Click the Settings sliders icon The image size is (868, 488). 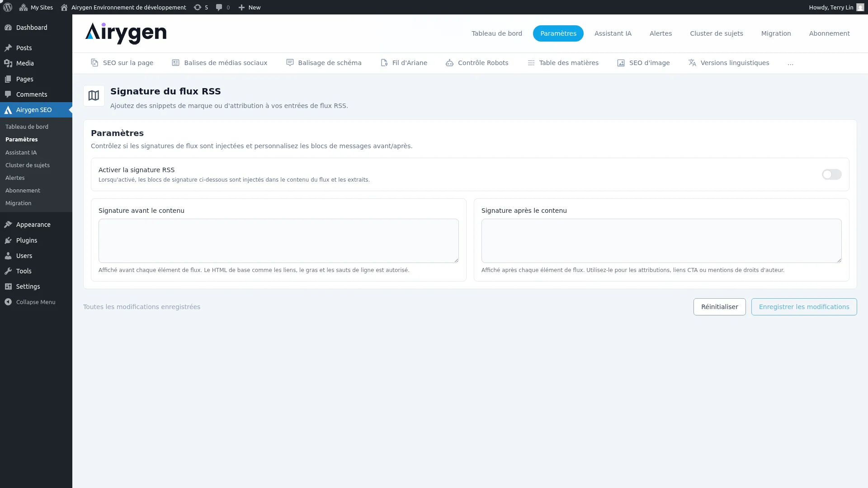coord(8,286)
